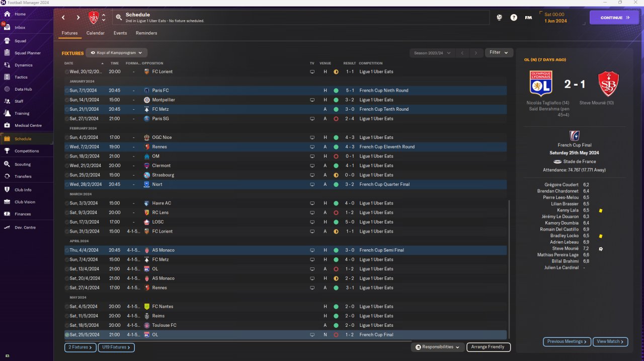Switch to the Fixtures tab

pos(69,33)
